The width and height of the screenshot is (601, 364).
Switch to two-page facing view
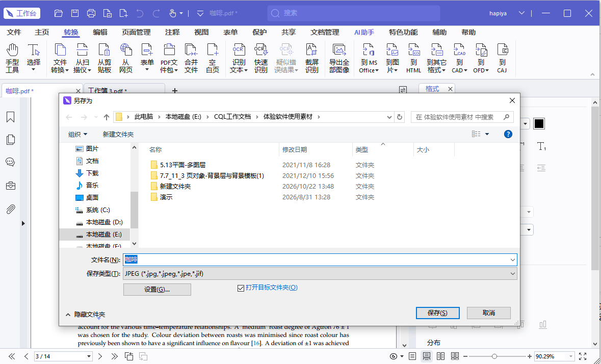click(x=441, y=356)
